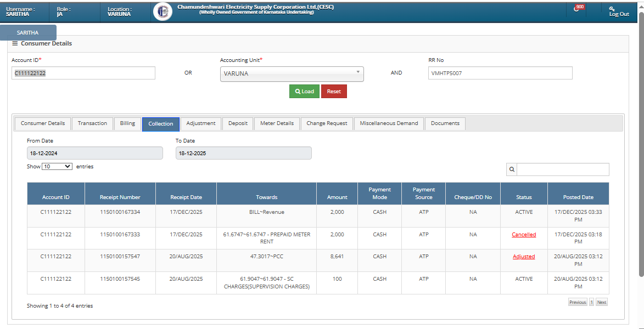Screen dimensions: 644x329
Task: Switch to the Billing tab
Action: point(127,123)
